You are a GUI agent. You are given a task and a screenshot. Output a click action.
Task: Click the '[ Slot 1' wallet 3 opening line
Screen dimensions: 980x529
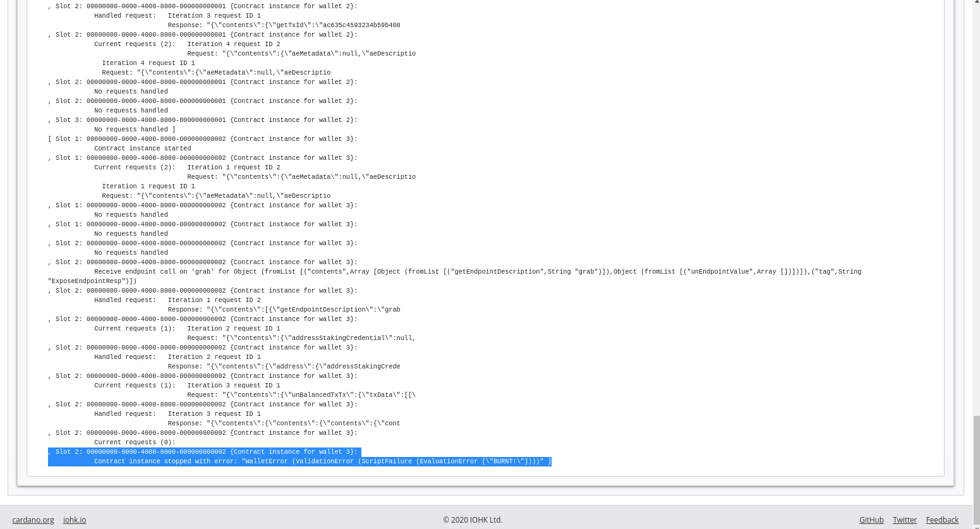202,139
